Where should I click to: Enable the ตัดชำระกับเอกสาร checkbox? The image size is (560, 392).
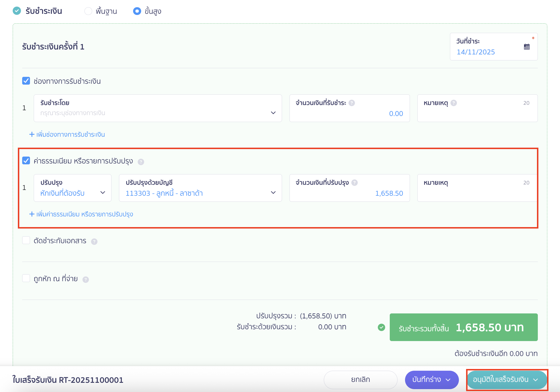point(26,240)
